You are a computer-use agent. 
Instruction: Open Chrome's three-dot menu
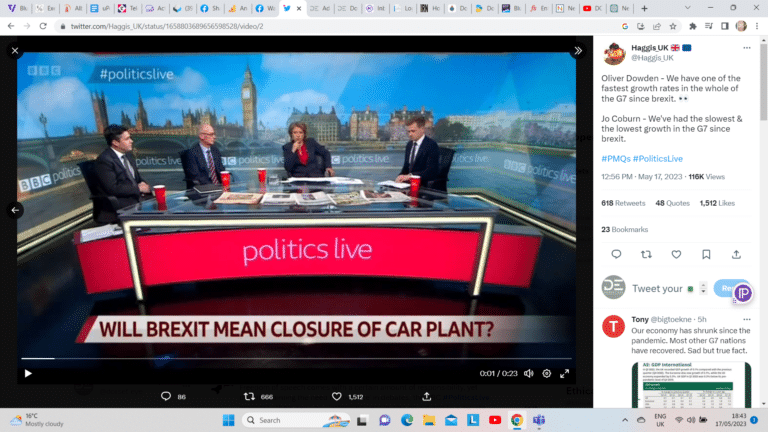pos(757,26)
